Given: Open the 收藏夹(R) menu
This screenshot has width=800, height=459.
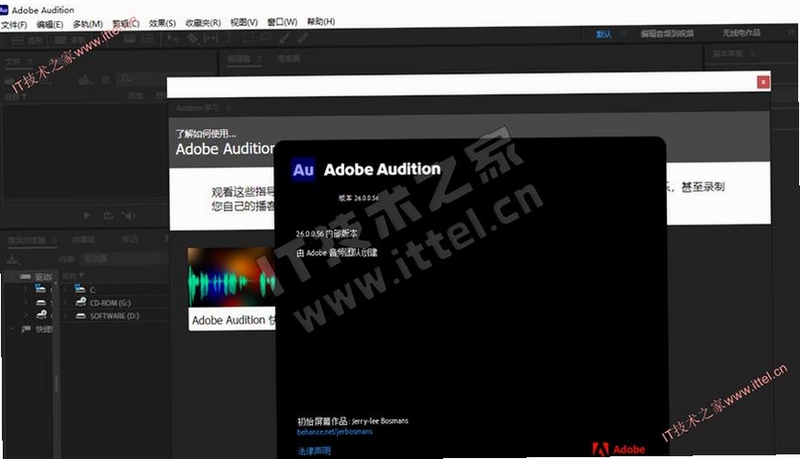Looking at the screenshot, I should 203,22.
